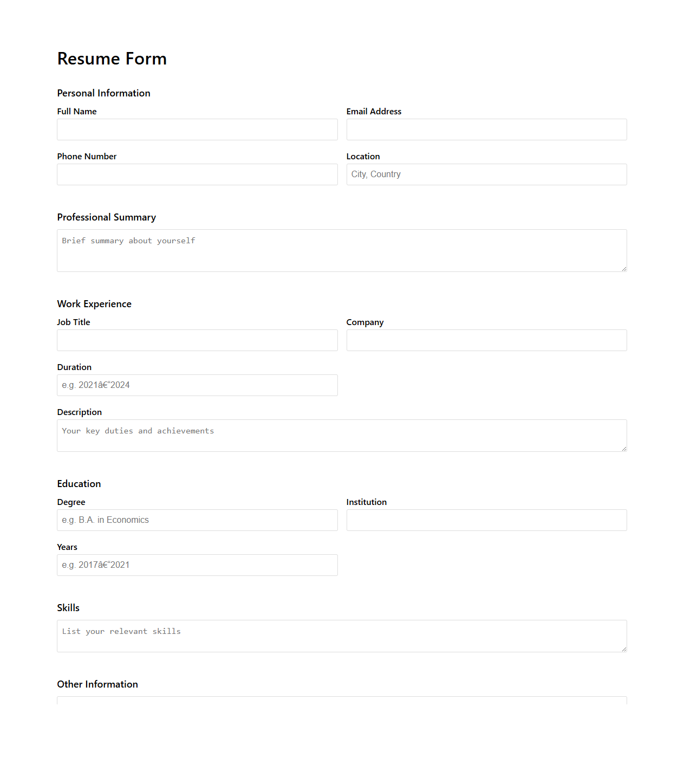This screenshot has height=784, width=684.
Task: Click the Professional Summary textarea
Action: coord(341,250)
